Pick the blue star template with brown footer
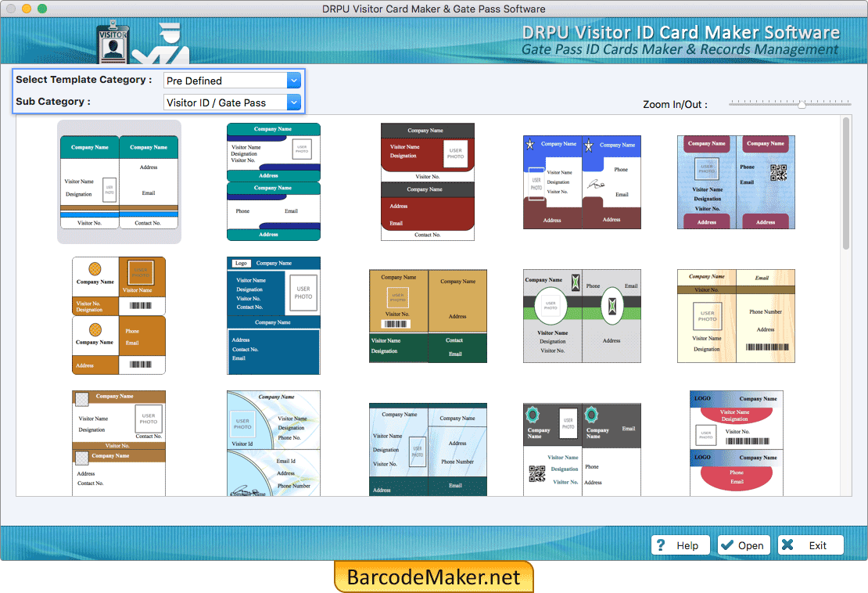This screenshot has width=868, height=593. [x=582, y=182]
